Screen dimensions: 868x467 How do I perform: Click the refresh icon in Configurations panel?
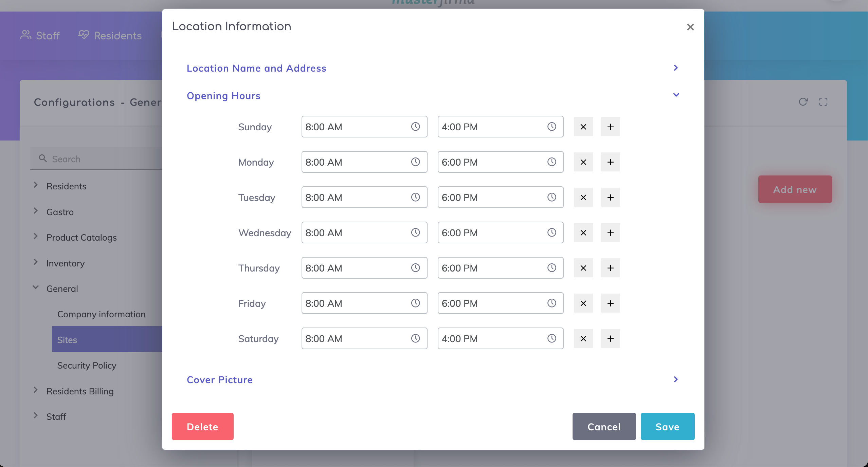pyautogui.click(x=803, y=102)
